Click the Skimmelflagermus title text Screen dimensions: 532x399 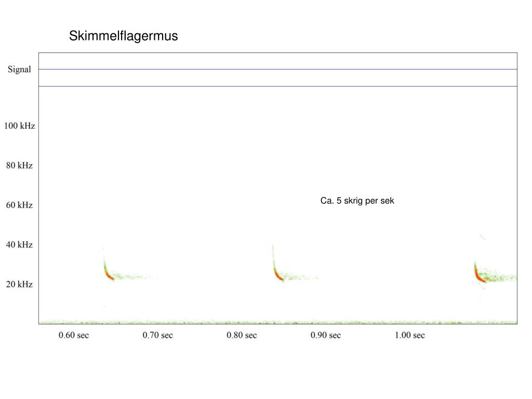click(124, 36)
